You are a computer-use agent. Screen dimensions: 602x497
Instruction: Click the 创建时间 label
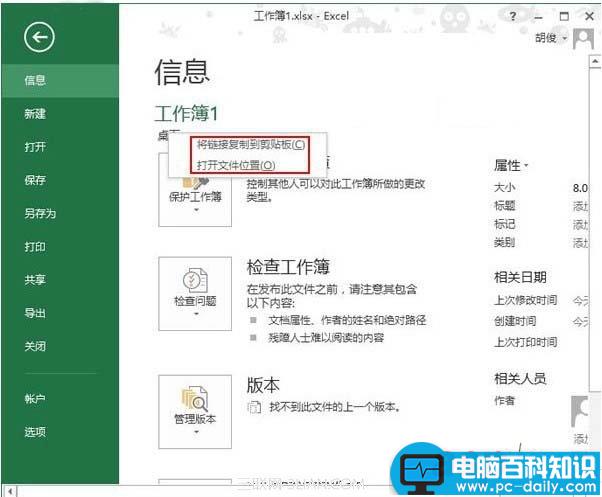click(515, 321)
